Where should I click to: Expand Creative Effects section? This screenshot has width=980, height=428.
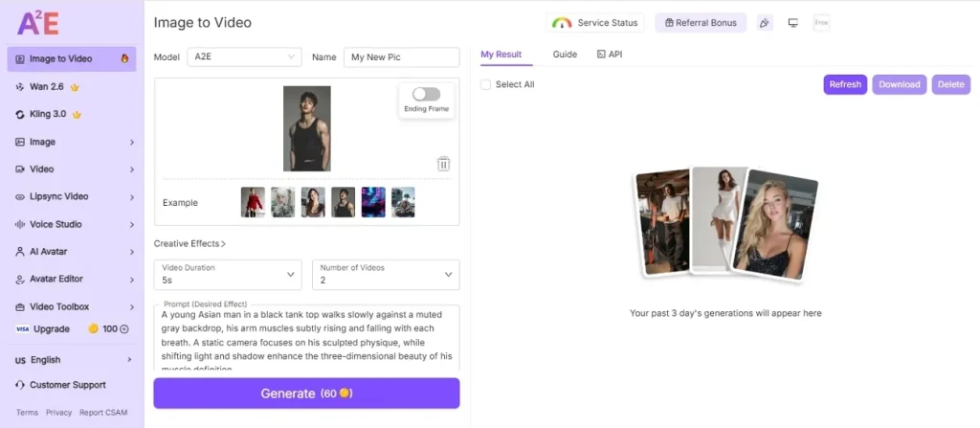[190, 243]
